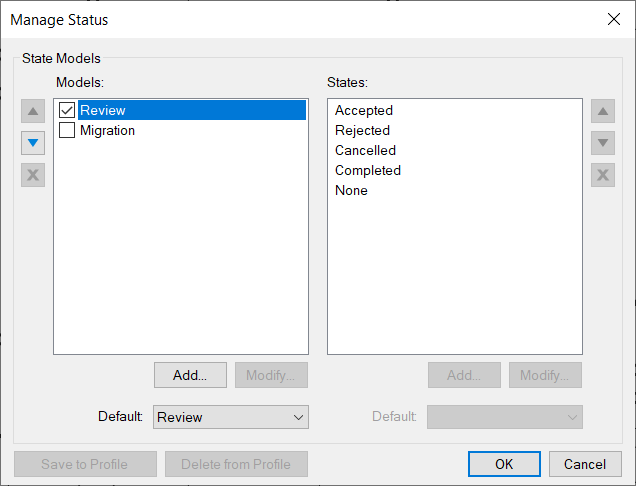636x486 pixels.
Task: Uncheck the Review model checkbox
Action: tap(67, 111)
